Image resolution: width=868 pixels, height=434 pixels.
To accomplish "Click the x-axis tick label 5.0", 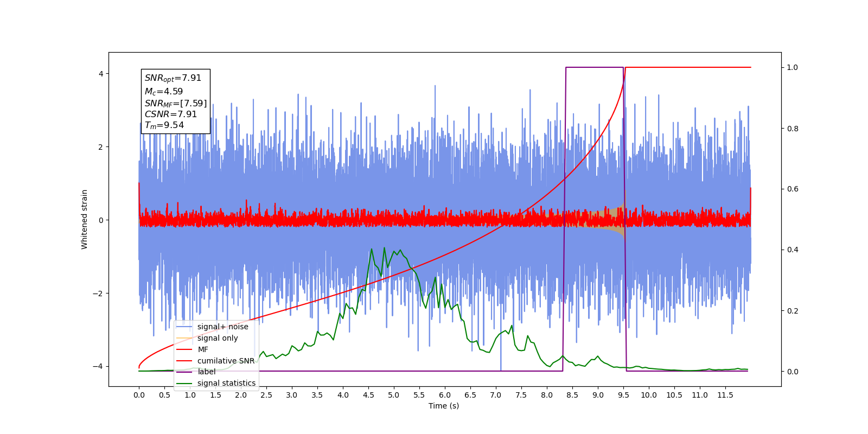I will pyautogui.click(x=394, y=395).
